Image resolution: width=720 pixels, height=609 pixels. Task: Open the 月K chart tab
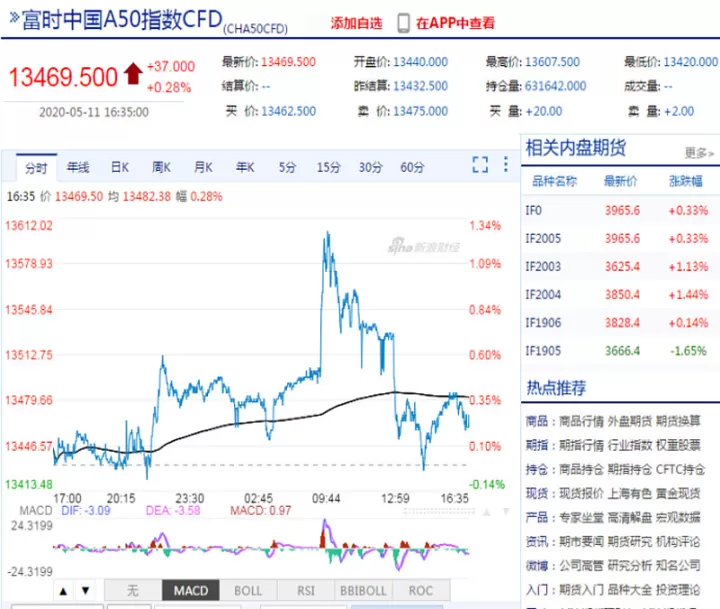(203, 167)
